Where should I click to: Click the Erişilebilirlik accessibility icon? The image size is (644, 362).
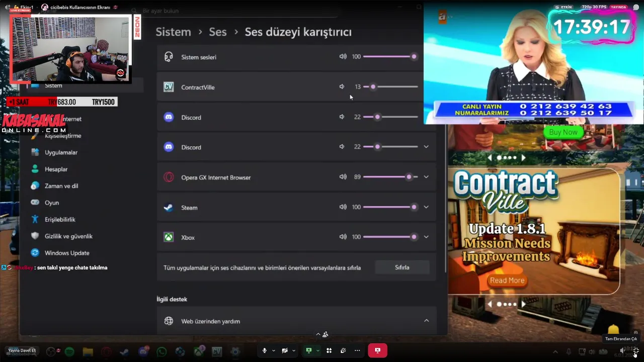click(x=35, y=219)
